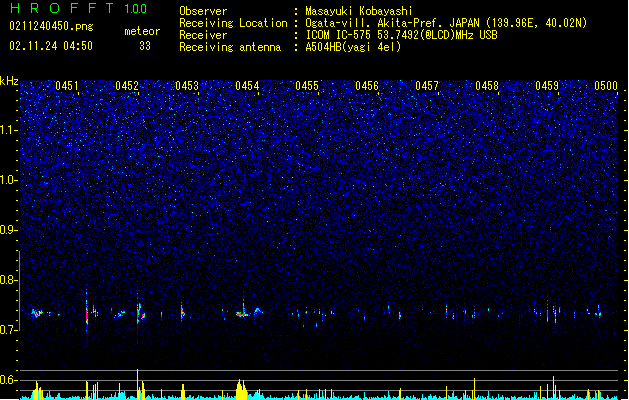Click the Receiver label
The image size is (629, 400).
(x=203, y=35)
